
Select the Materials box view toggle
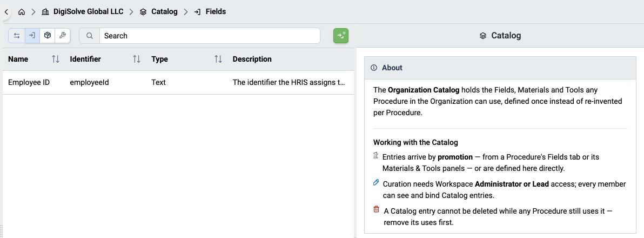pyautogui.click(x=47, y=36)
